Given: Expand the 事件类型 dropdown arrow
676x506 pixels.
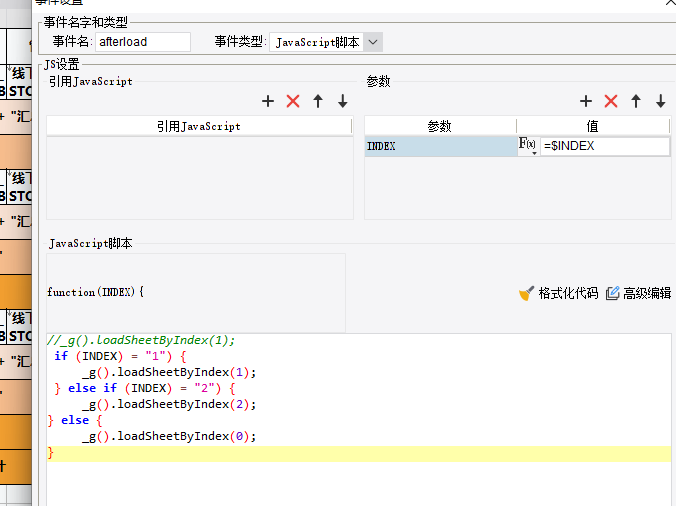Looking at the screenshot, I should click(373, 42).
